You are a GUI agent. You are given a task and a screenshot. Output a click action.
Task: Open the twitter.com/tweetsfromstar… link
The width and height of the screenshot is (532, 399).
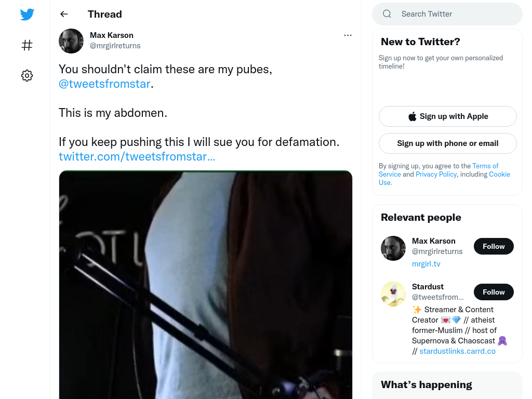[137, 156]
